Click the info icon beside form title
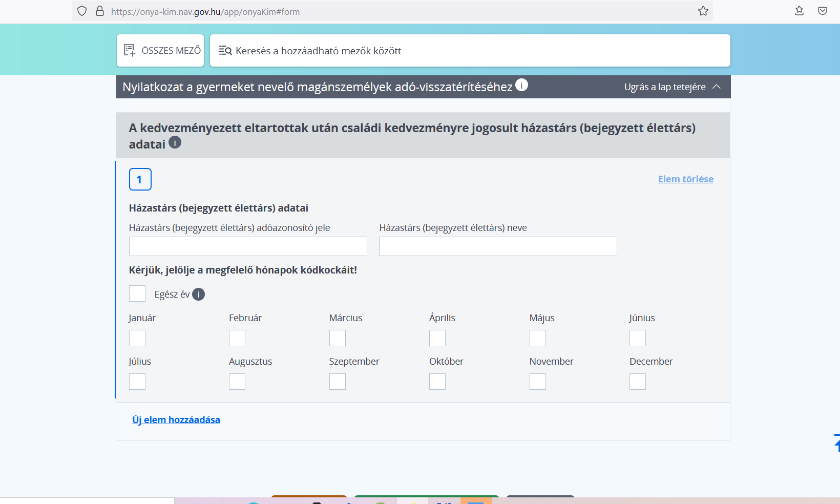The image size is (840, 504). (x=521, y=85)
